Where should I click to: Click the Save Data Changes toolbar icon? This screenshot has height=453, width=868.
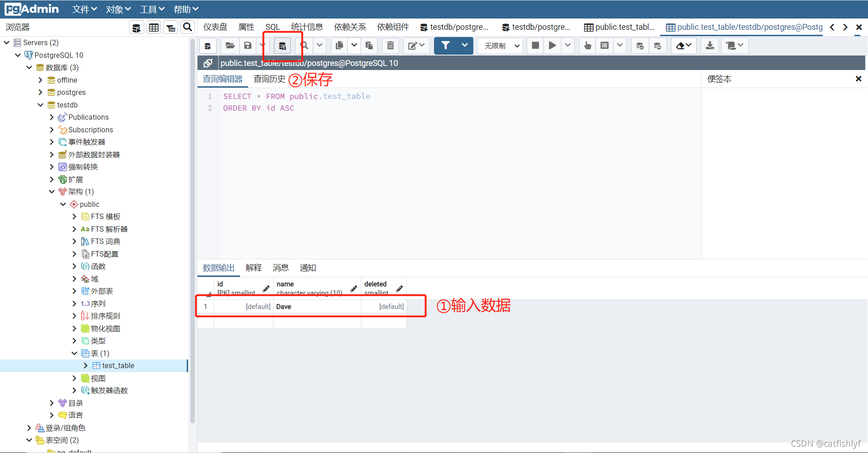[282, 46]
